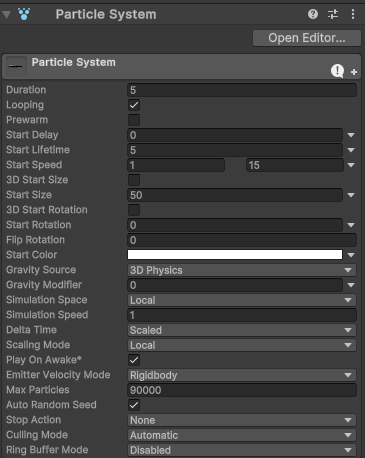Click the Gravity Modifier value field
This screenshot has height=458, width=365.
click(x=235, y=285)
